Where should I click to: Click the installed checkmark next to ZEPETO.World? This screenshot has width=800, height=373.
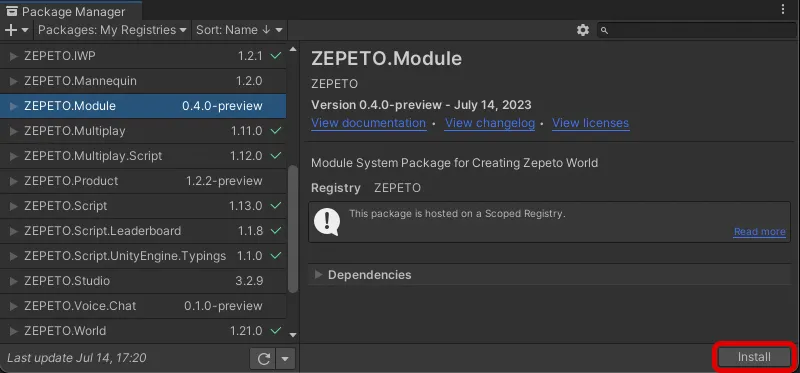click(x=276, y=331)
